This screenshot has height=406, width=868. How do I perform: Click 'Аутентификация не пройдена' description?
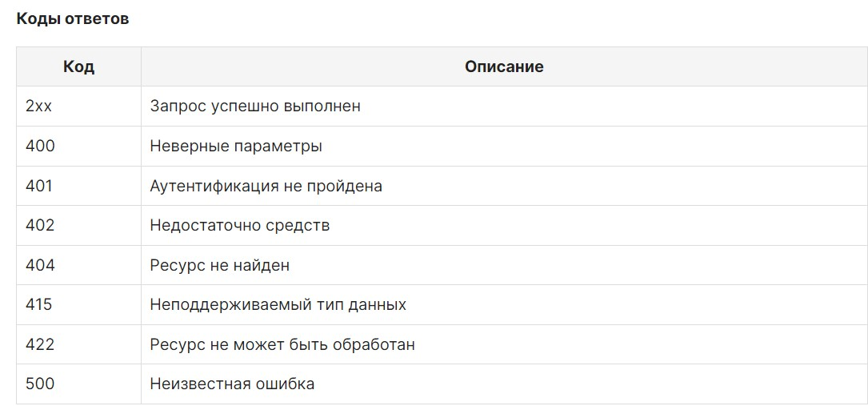tap(266, 186)
